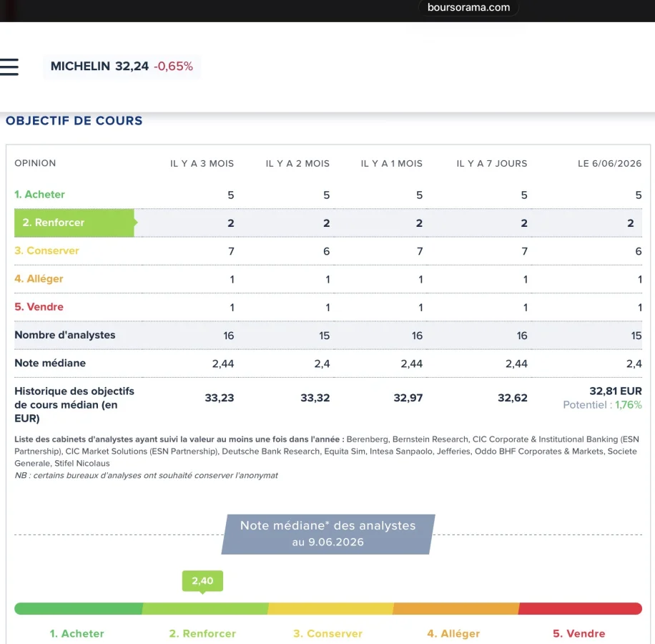Select the 4. Alléger opinion row label
The image size is (655, 644).
39,279
